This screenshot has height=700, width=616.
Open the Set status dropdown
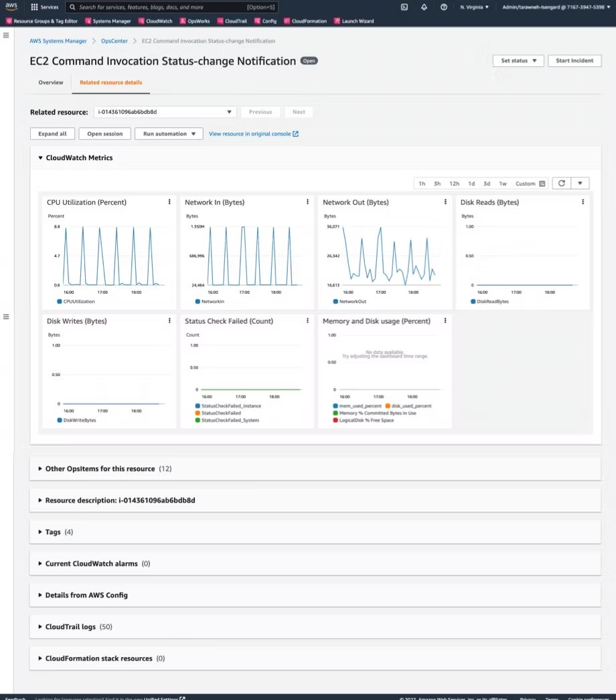518,60
